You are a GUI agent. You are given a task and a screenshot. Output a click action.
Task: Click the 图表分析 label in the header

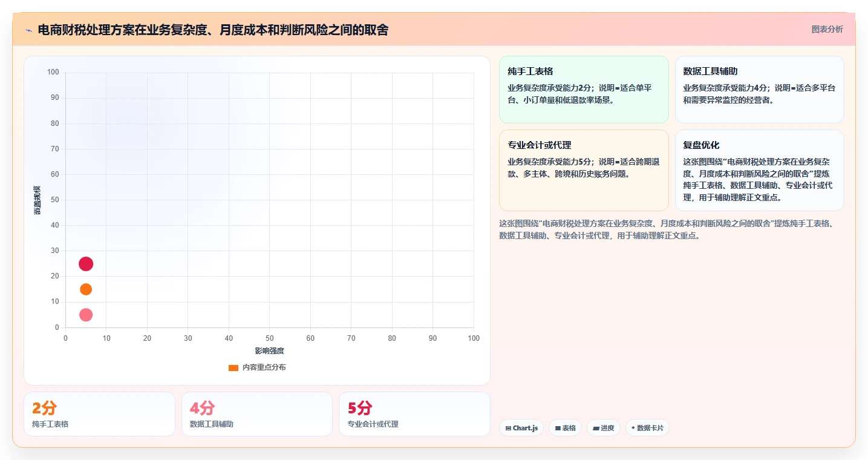[827, 29]
